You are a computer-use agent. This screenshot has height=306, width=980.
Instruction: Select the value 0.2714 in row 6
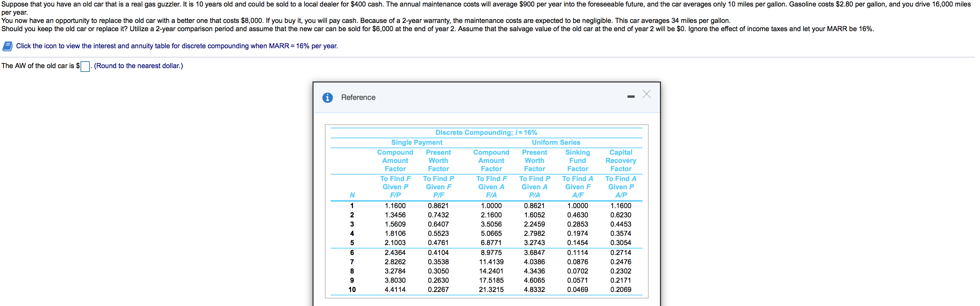[x=621, y=253]
